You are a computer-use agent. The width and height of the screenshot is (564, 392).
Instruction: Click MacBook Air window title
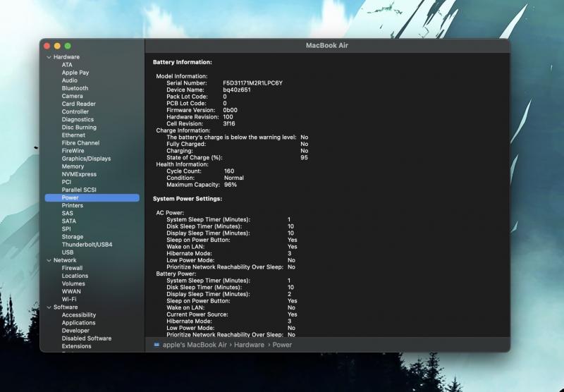(x=327, y=46)
